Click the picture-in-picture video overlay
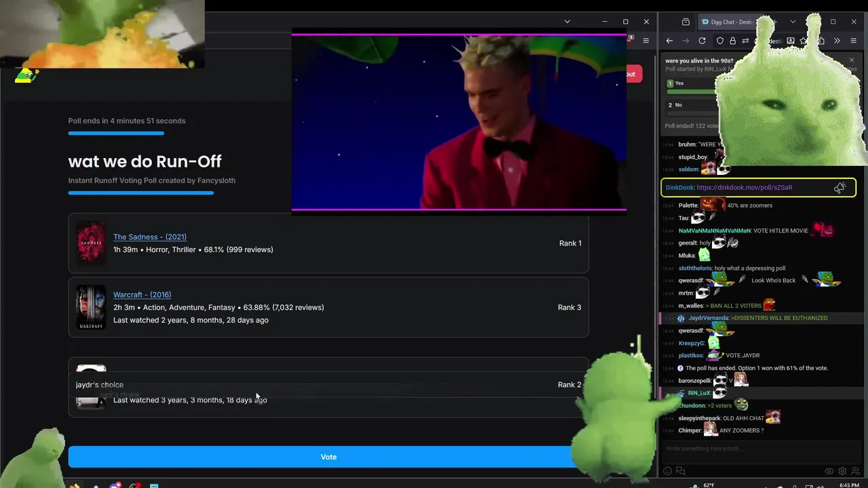Viewport: 868px width, 488px height. tap(459, 123)
